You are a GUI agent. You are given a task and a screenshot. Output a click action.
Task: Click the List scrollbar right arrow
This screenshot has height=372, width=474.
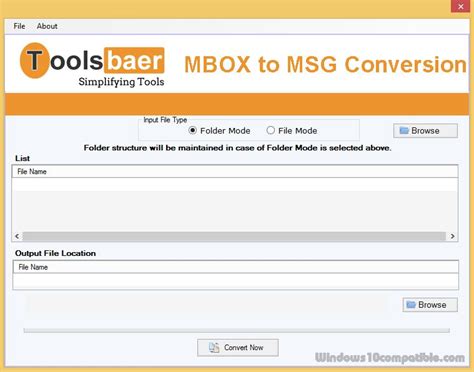coord(452,236)
